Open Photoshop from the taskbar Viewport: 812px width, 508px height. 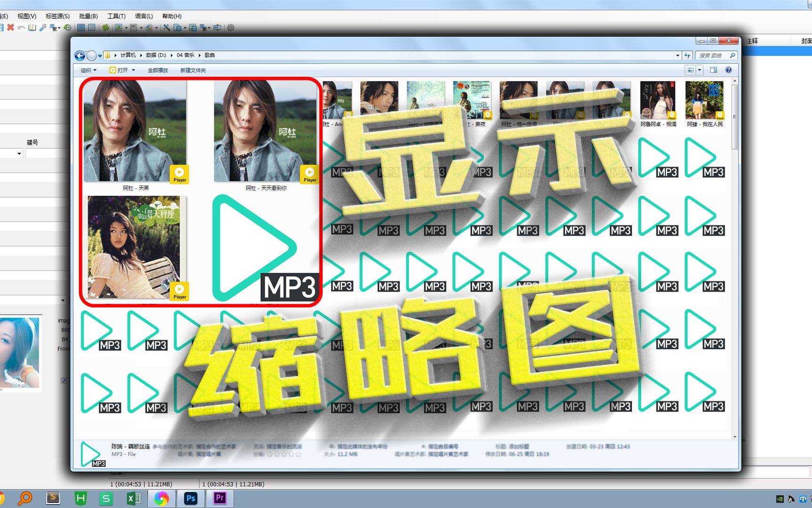191,498
